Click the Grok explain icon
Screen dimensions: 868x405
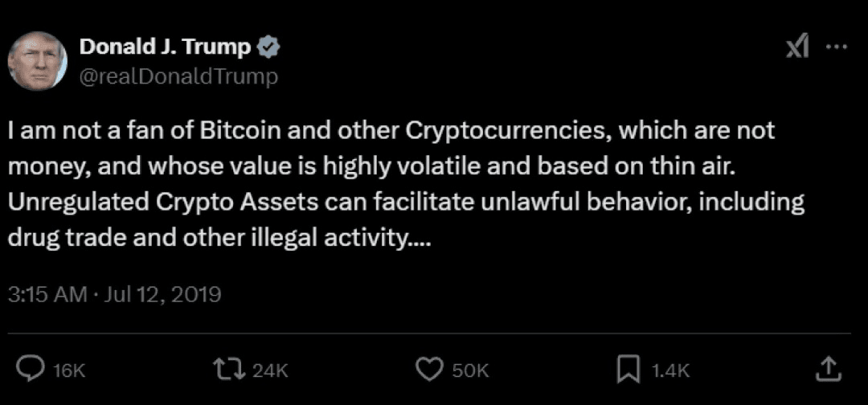796,49
